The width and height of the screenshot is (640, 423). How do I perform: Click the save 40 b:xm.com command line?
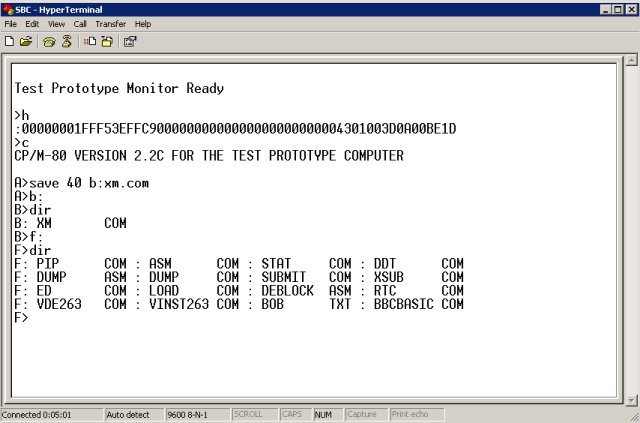coord(82,183)
